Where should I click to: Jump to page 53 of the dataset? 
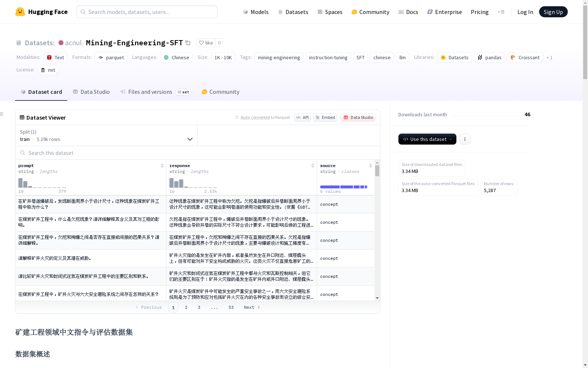tap(231, 307)
